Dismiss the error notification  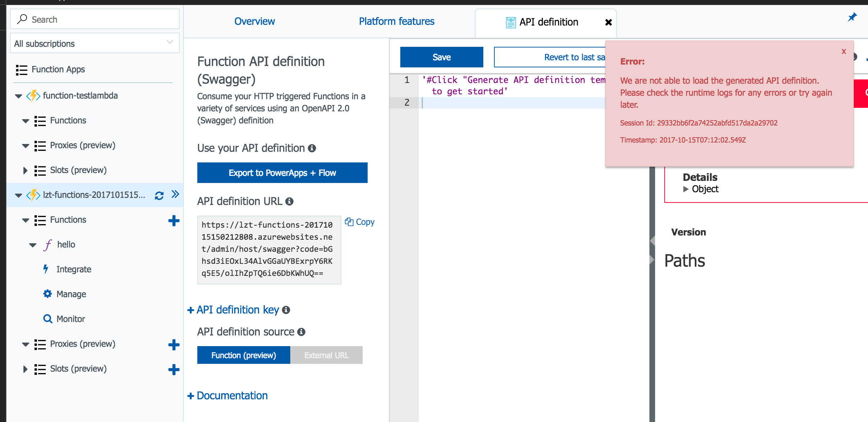[843, 51]
